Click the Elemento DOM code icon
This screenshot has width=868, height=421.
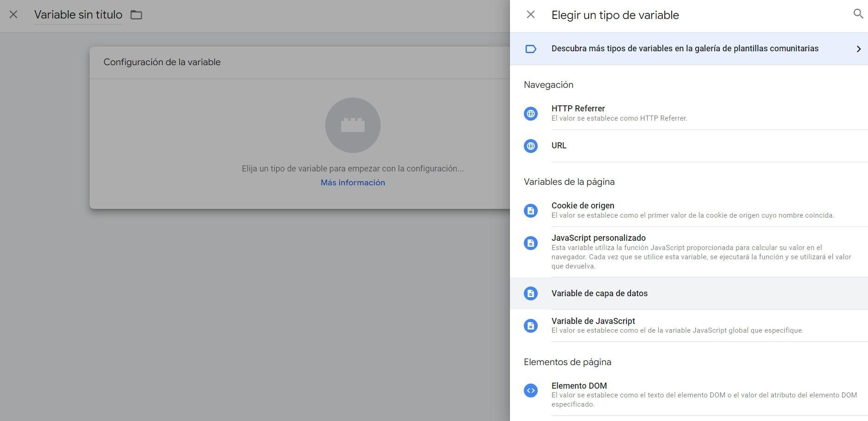click(x=531, y=390)
